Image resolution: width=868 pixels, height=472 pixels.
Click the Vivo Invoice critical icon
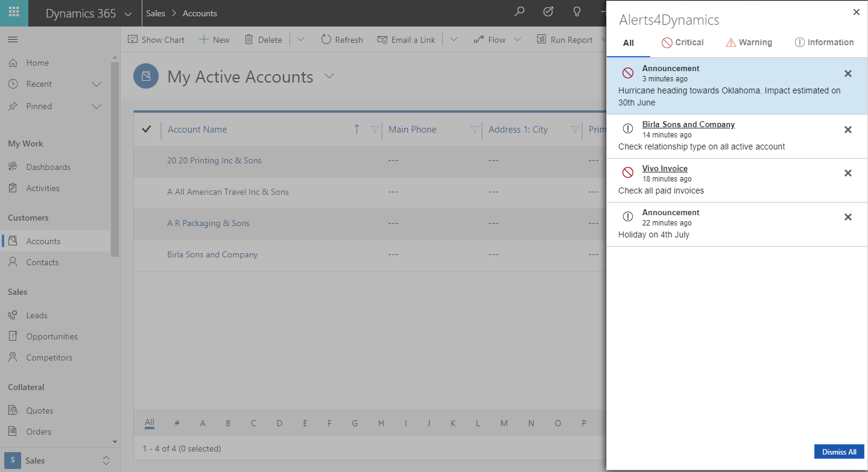point(628,173)
